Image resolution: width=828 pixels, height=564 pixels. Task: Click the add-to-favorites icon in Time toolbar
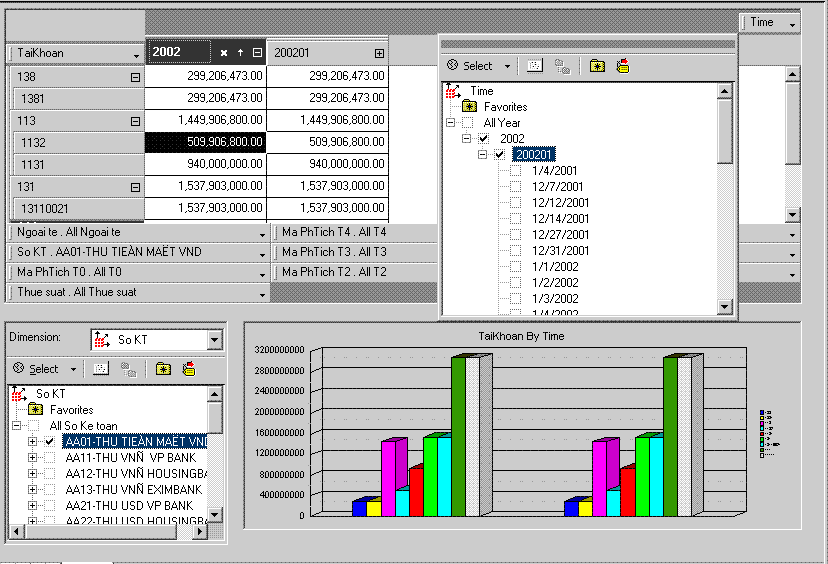tap(598, 66)
